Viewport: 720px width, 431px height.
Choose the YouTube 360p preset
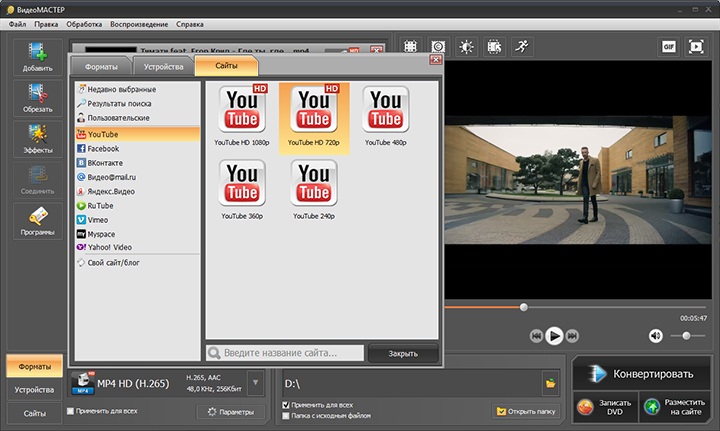(x=242, y=190)
